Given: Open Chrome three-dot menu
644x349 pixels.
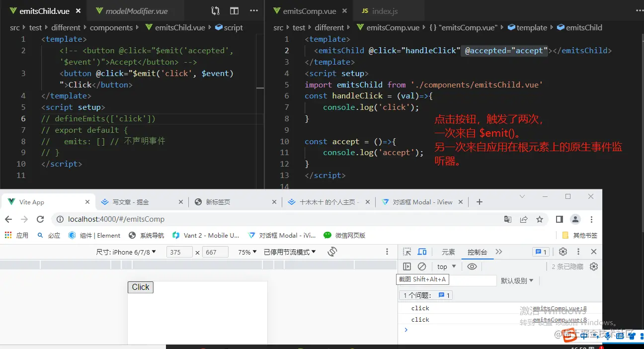Looking at the screenshot, I should click(x=591, y=219).
